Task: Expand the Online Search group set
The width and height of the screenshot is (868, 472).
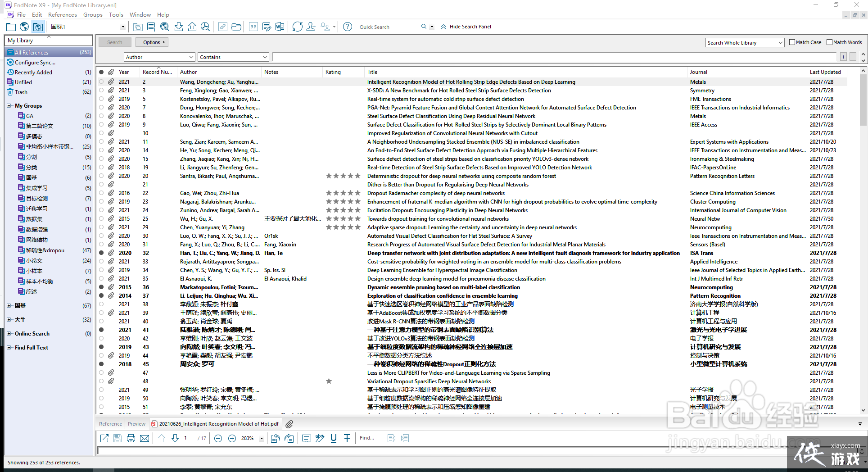Action: [9, 334]
